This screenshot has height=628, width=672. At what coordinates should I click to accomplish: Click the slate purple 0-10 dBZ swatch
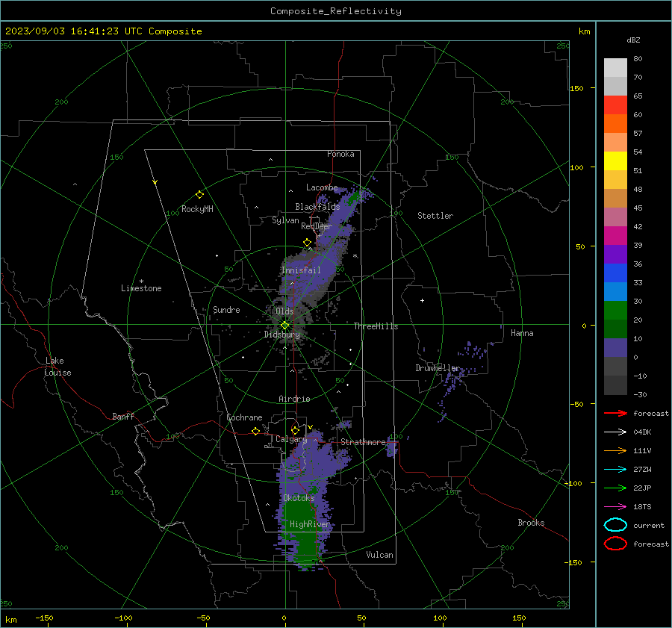tap(615, 348)
